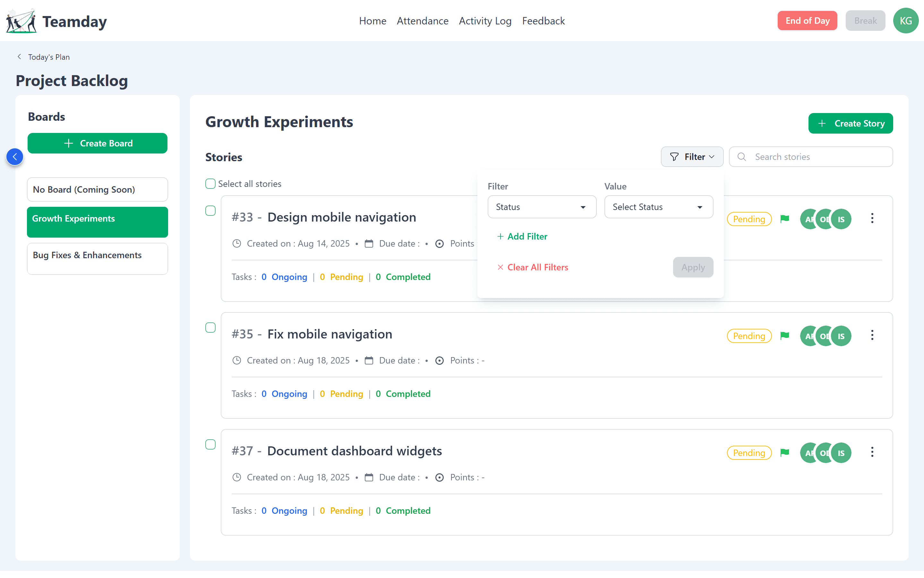924x578 pixels.
Task: Open the KG user avatar menu
Action: pyautogui.click(x=906, y=21)
